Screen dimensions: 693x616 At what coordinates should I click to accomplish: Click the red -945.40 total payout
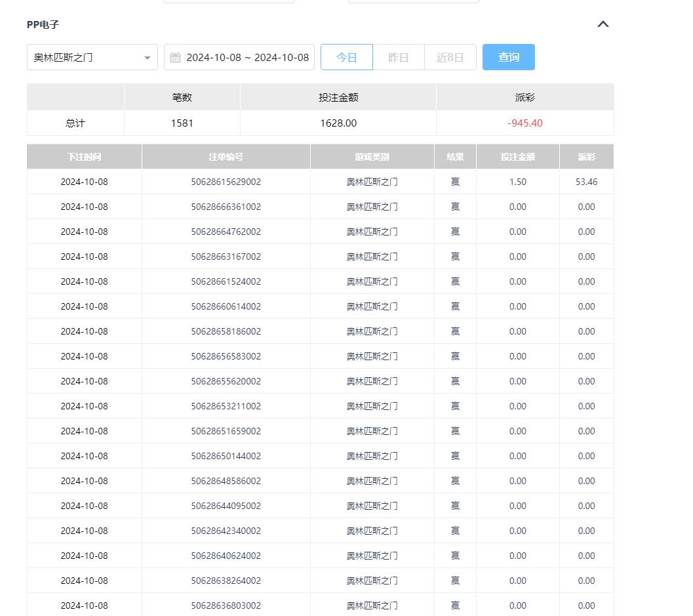pyautogui.click(x=525, y=123)
